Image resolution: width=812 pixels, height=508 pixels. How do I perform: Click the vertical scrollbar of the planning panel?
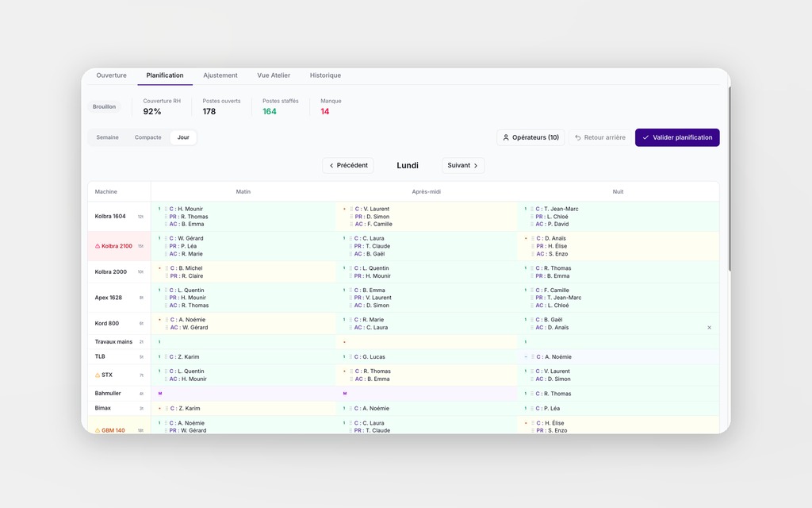730,179
